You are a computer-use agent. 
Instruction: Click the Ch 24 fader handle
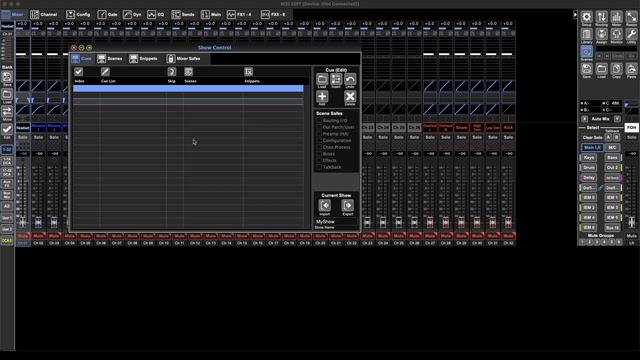(x=383, y=222)
